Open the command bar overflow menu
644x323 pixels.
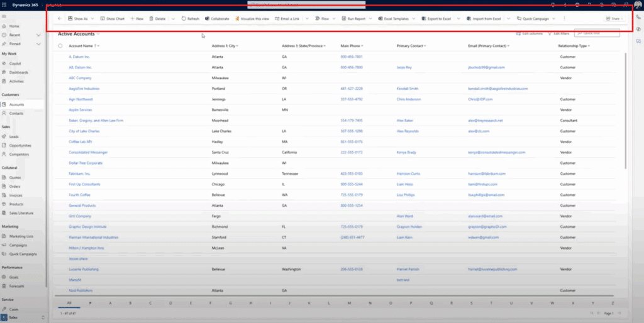click(x=564, y=18)
